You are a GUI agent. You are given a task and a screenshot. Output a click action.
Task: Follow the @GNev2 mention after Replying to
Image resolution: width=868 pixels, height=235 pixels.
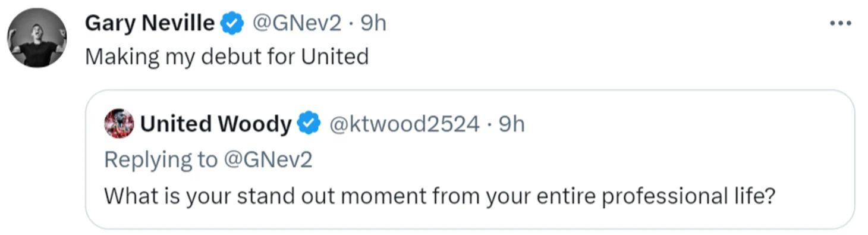[268, 159]
